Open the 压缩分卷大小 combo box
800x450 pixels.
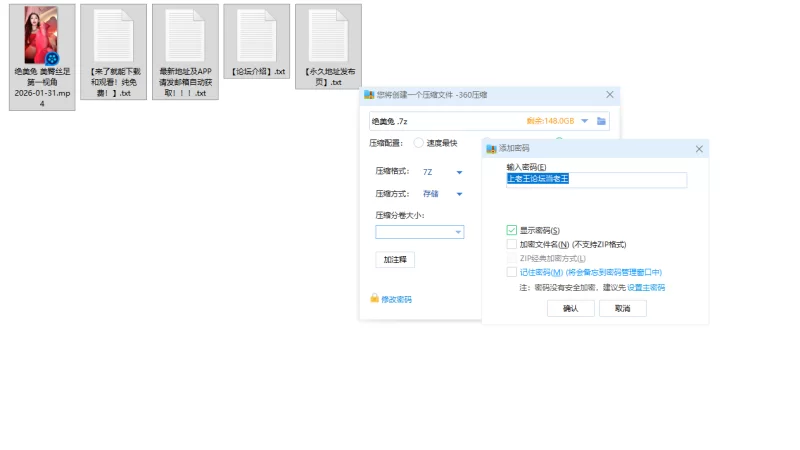tap(419, 232)
